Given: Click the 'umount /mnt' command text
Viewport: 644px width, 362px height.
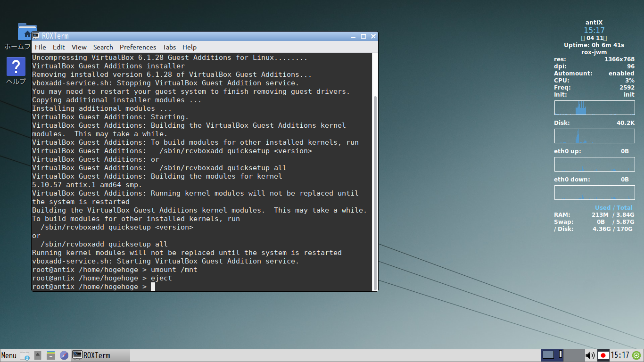Looking at the screenshot, I should pos(174,270).
